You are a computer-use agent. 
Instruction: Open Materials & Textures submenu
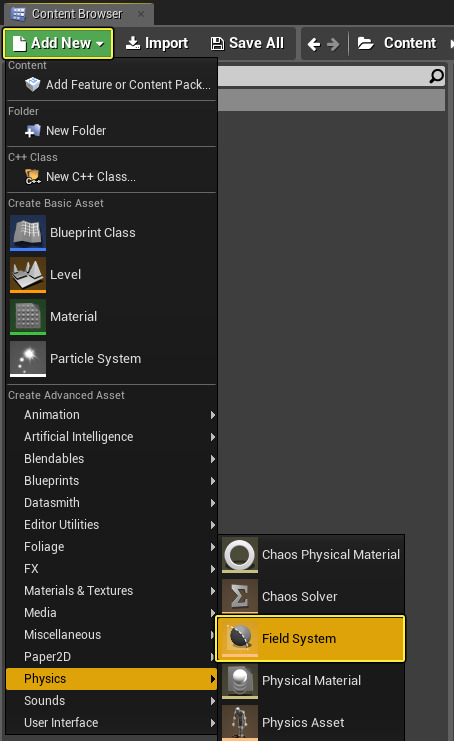[111, 591]
